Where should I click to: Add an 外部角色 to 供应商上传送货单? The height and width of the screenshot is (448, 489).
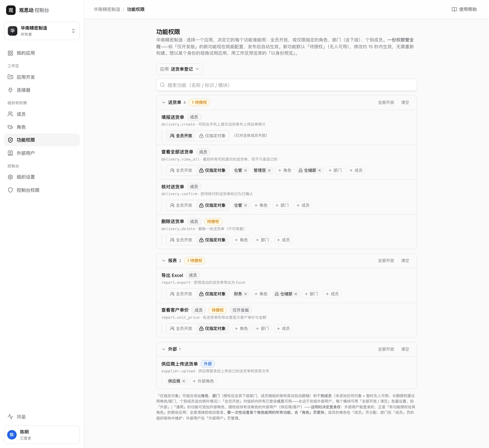point(203,381)
